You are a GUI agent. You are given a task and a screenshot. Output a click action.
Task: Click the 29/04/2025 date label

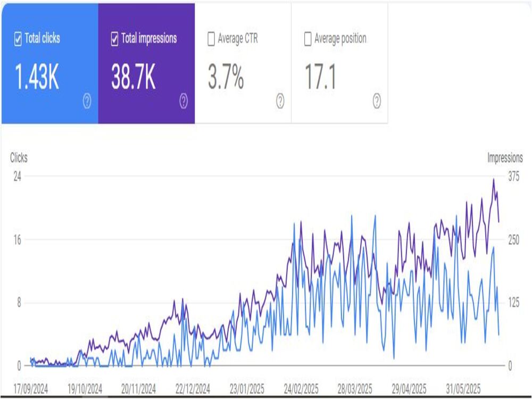point(409,389)
